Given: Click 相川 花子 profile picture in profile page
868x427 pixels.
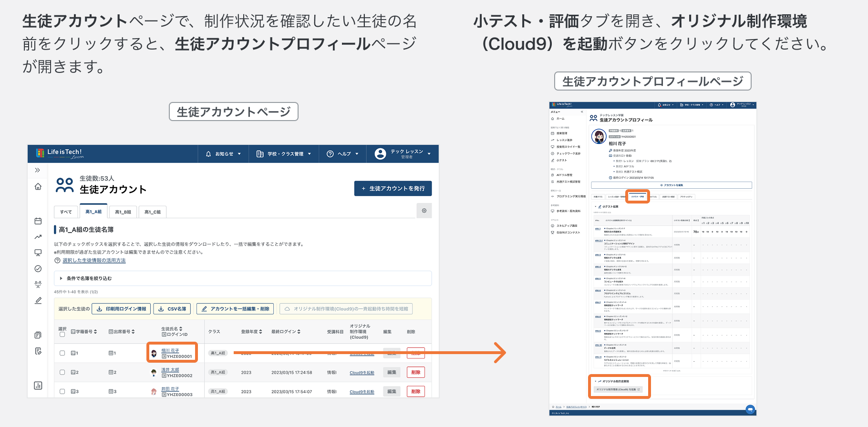Looking at the screenshot, I should 599,136.
